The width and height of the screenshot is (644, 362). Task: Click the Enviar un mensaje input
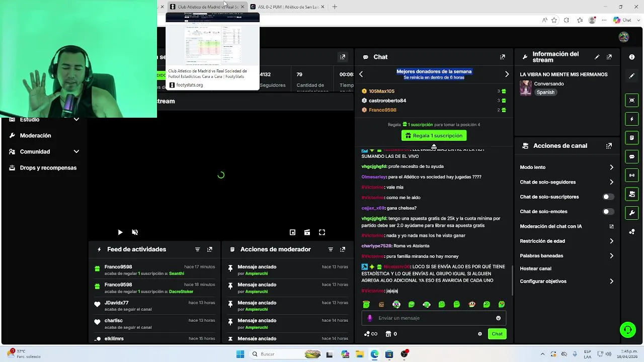433,318
